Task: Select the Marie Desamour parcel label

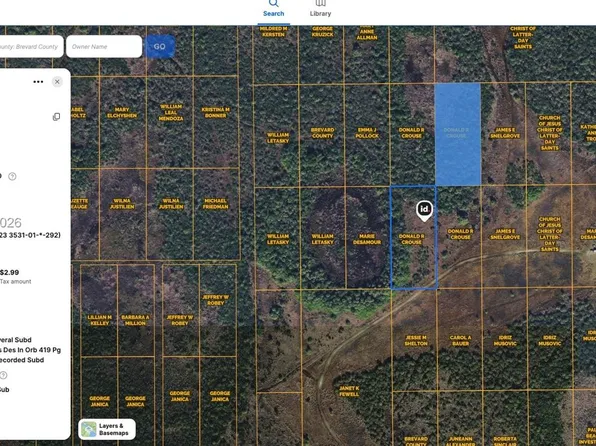Action: pos(367,239)
